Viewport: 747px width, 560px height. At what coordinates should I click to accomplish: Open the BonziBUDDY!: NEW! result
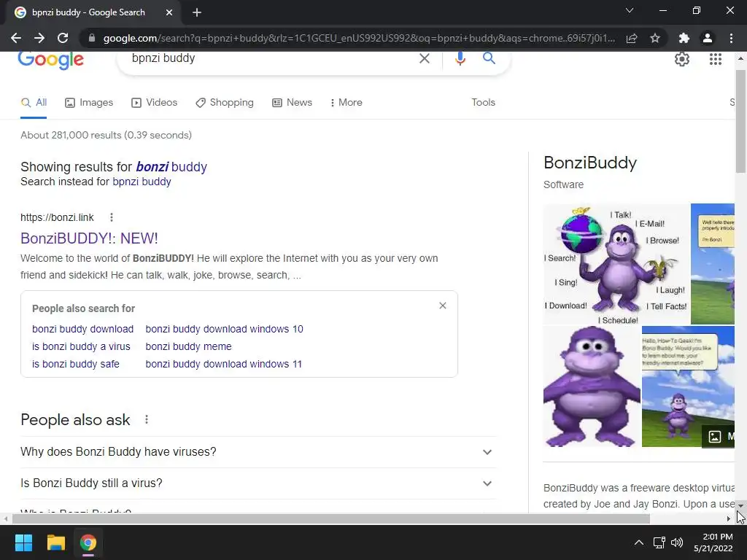click(x=89, y=238)
